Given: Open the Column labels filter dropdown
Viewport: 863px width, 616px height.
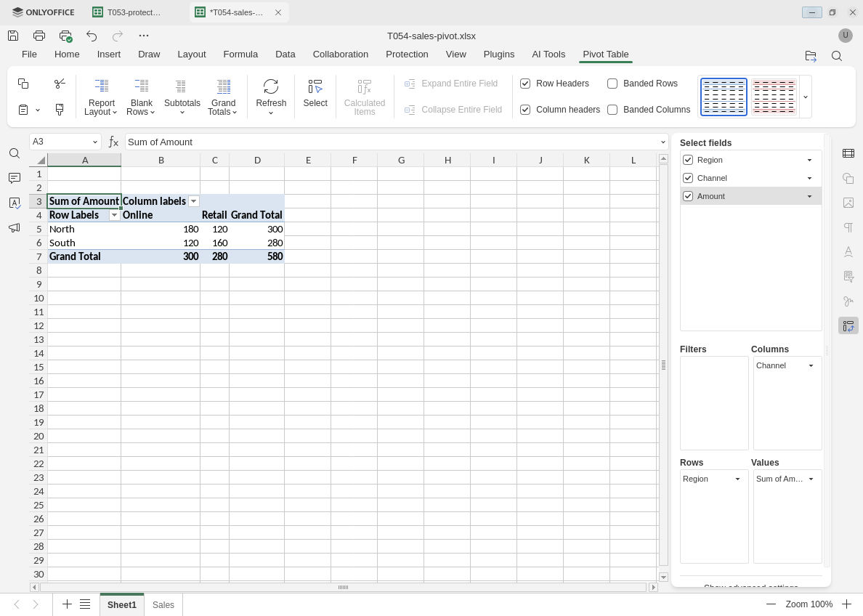Looking at the screenshot, I should (x=193, y=201).
